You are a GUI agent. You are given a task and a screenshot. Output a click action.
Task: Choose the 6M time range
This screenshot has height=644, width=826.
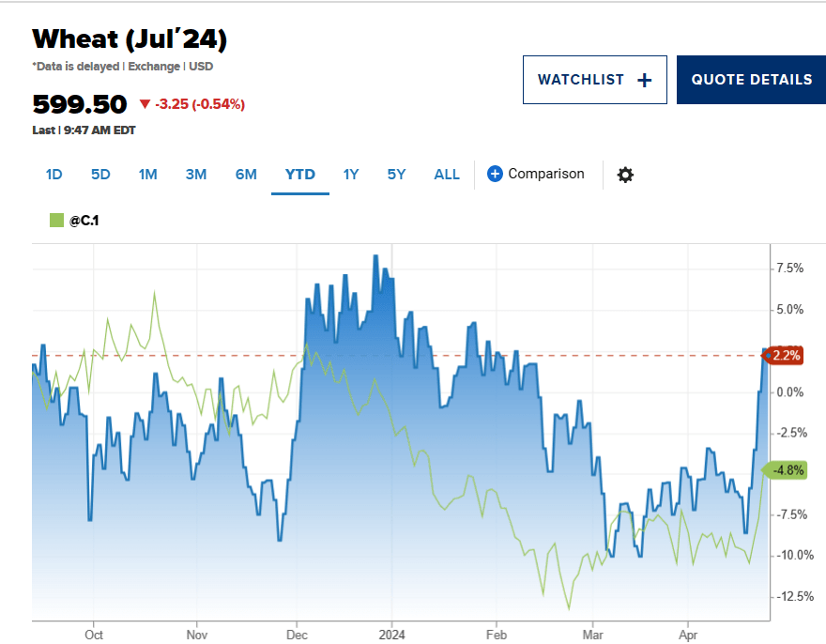246,175
